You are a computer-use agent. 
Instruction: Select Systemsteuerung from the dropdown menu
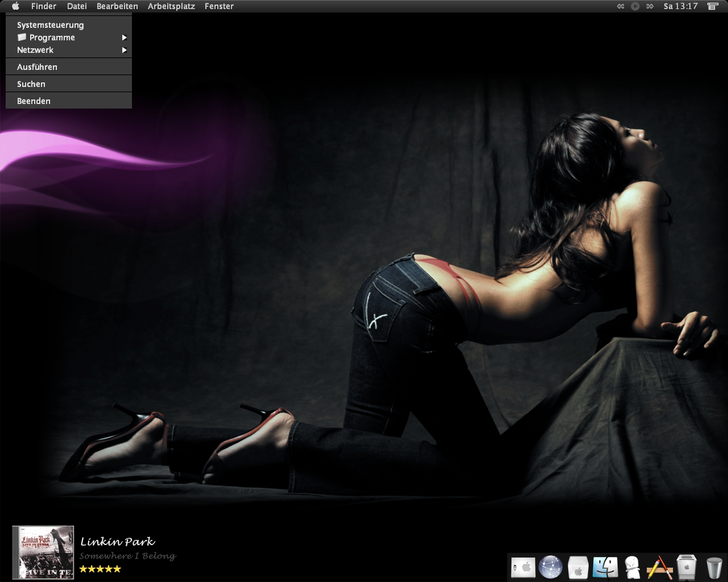pyautogui.click(x=69, y=25)
